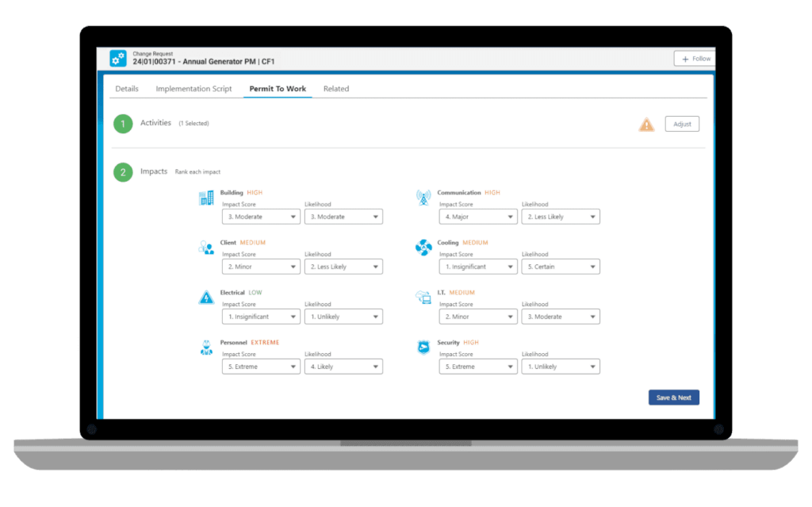Select the Communication antenna icon

pos(423,198)
